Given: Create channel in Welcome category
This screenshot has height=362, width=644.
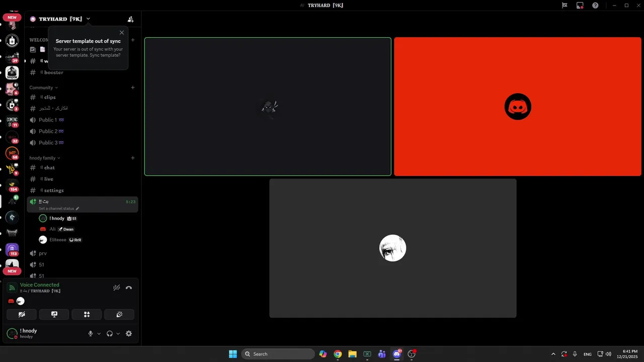Looking at the screenshot, I should pos(133,40).
